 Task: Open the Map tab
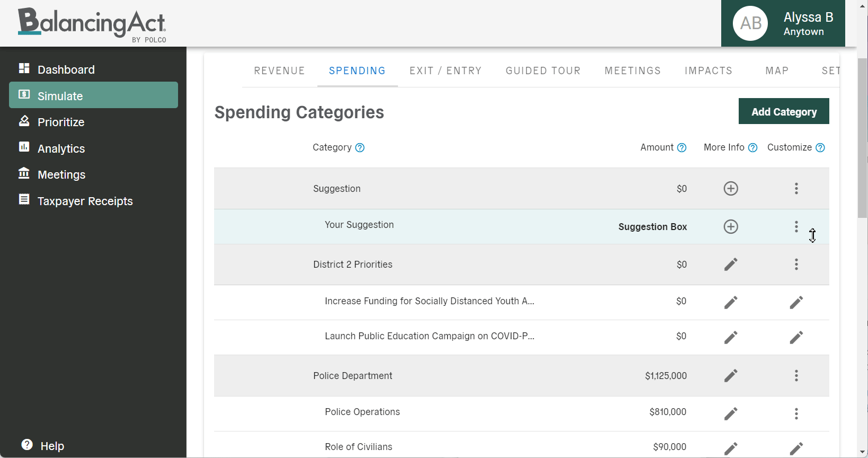tap(777, 71)
